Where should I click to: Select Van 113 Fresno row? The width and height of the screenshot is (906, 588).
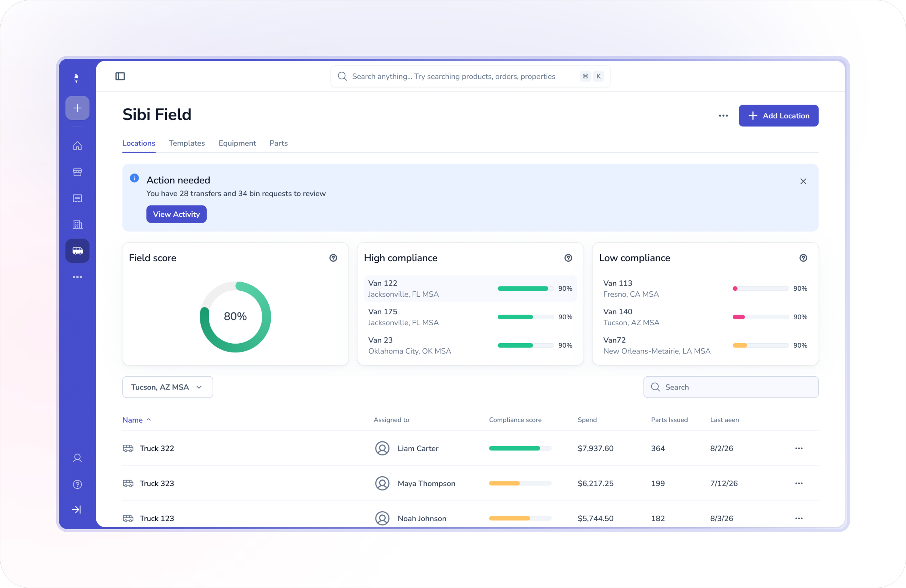click(x=705, y=288)
